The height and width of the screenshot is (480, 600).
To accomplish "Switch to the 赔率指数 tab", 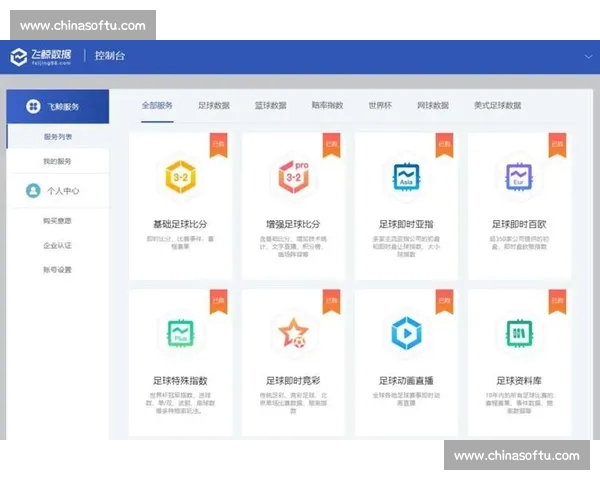I will 327,105.
